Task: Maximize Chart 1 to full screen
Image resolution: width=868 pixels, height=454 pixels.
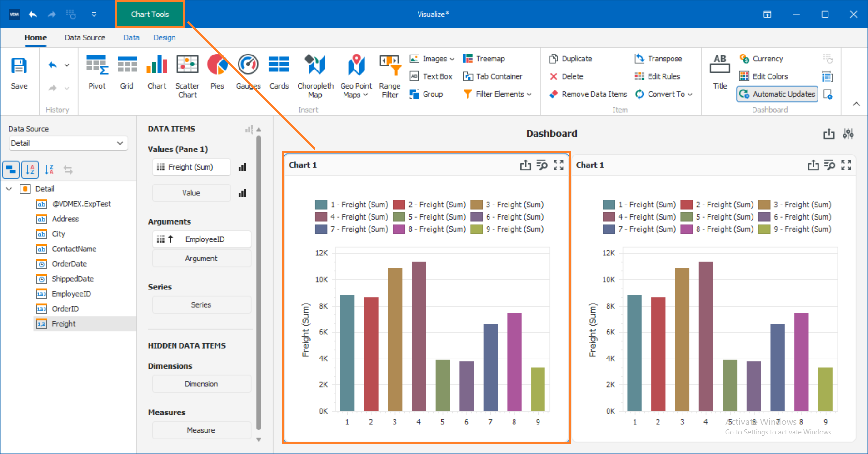Action: click(559, 165)
